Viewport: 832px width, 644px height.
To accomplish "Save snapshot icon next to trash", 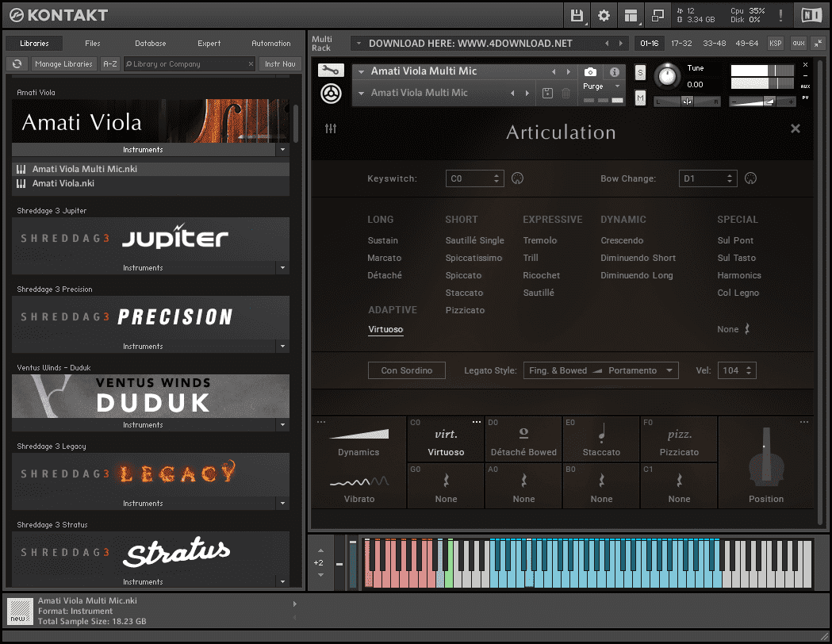I will click(547, 93).
